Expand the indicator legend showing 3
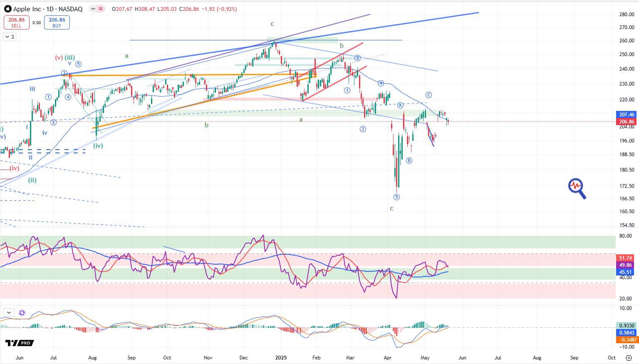The image size is (639, 364). (x=10, y=37)
